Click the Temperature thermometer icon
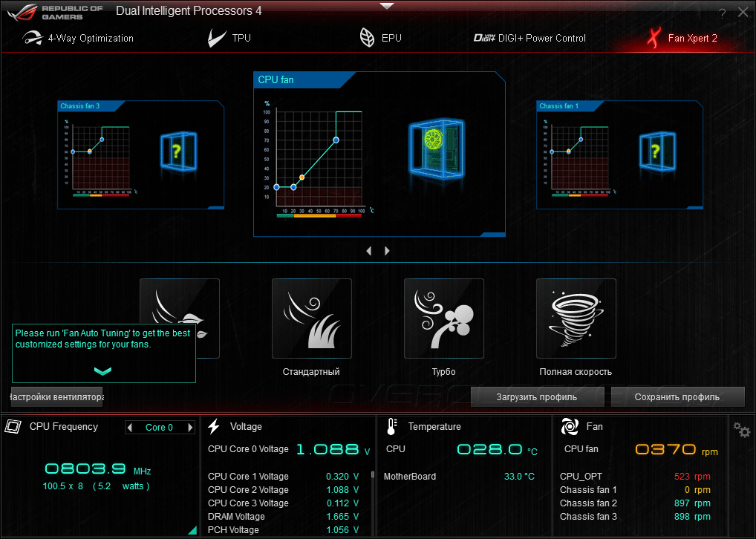Image resolution: width=756 pixels, height=539 pixels. [392, 427]
